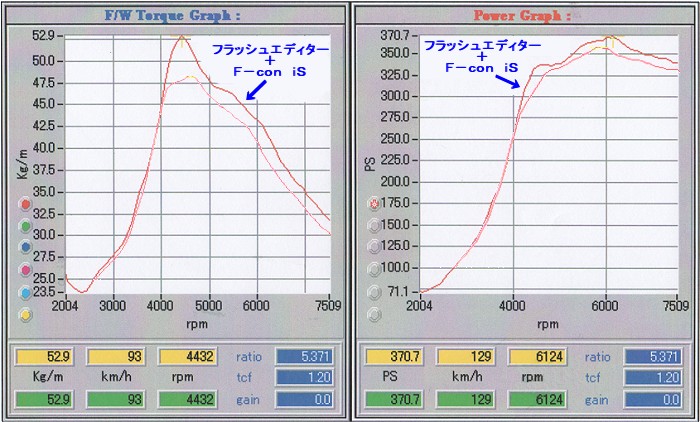Select the yellow 370.7 PS power field
The height and width of the screenshot is (422, 700).
coord(394,357)
